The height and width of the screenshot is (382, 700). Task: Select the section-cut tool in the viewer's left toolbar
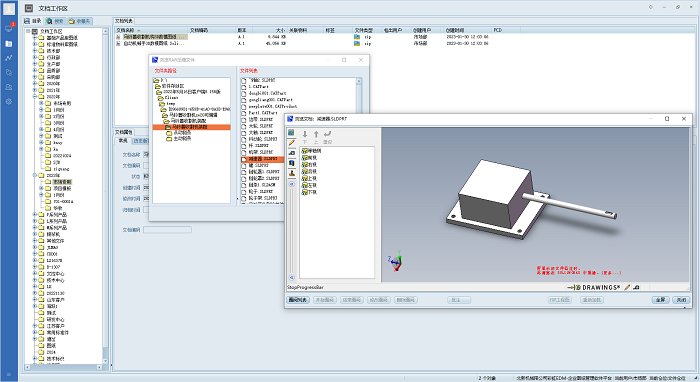pos(292,163)
